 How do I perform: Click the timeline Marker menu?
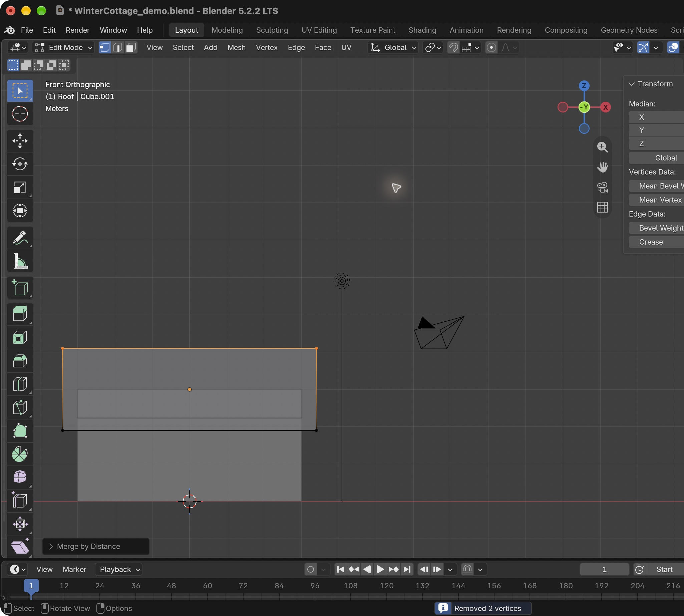click(x=74, y=569)
